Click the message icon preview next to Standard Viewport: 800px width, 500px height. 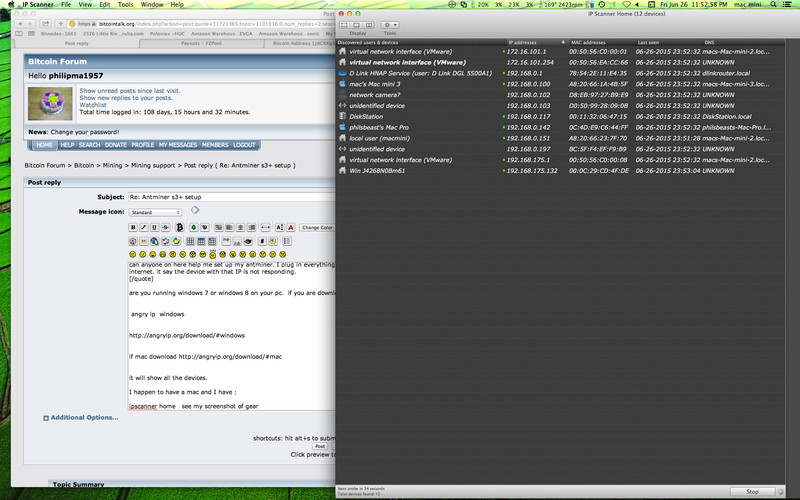pyautogui.click(x=195, y=210)
